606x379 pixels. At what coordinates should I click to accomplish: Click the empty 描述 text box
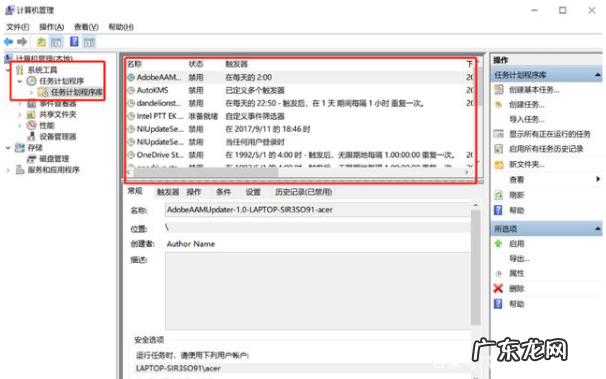point(318,291)
